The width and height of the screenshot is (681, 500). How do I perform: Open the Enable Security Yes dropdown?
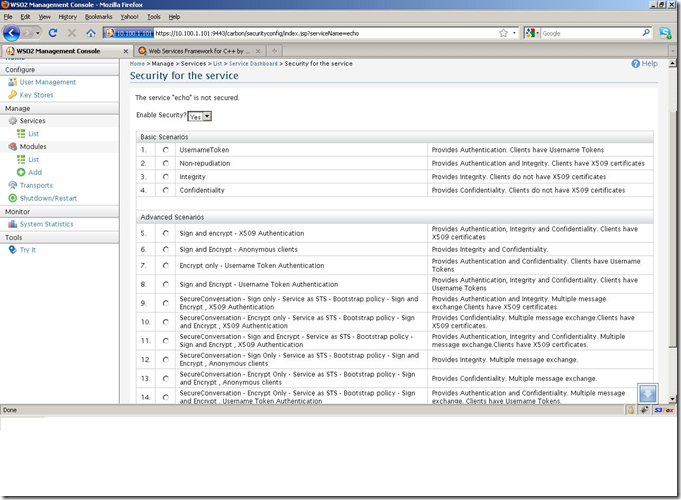pyautogui.click(x=199, y=116)
